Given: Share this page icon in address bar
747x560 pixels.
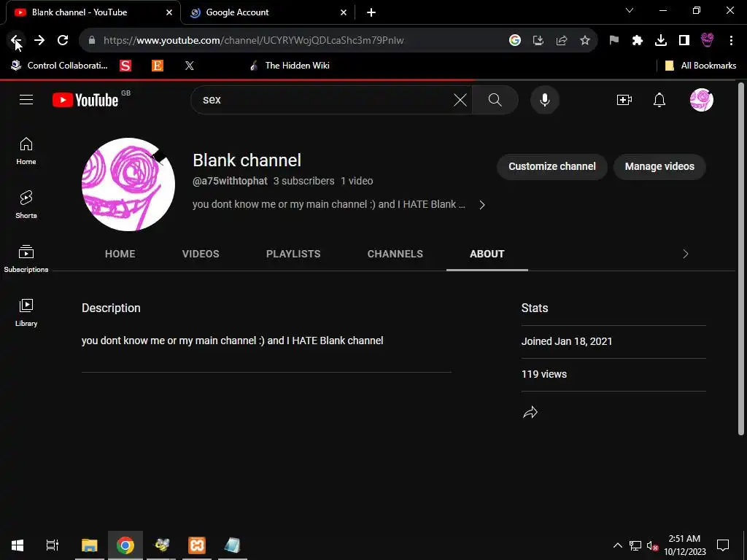Looking at the screenshot, I should [x=562, y=41].
